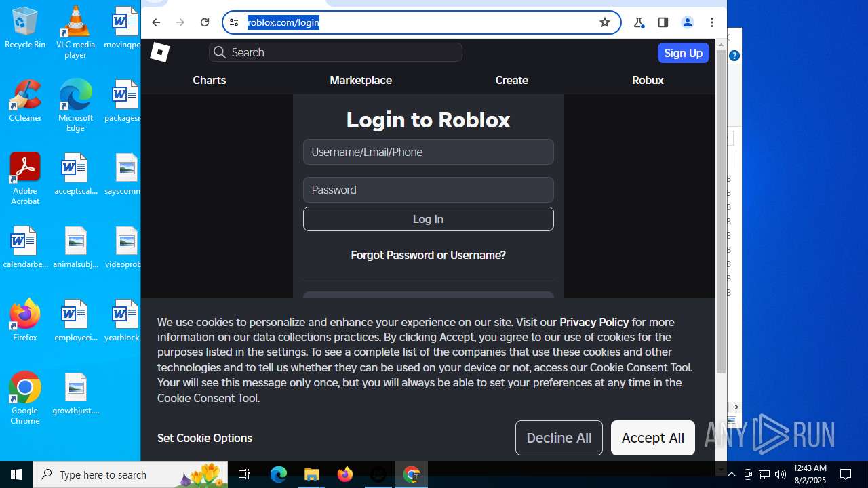Screen dimensions: 868x488
Task: Click the page vertical scrollbar
Action: point(721,210)
